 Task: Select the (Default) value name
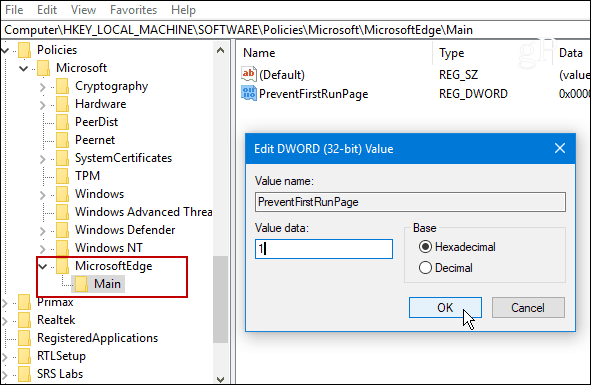point(282,75)
